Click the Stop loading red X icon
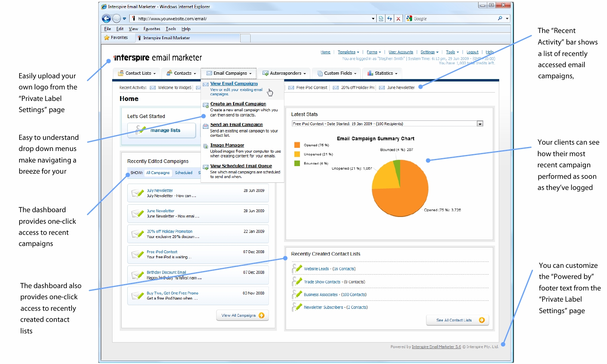Image resolution: width=607 pixels, height=364 pixels. [x=398, y=19]
